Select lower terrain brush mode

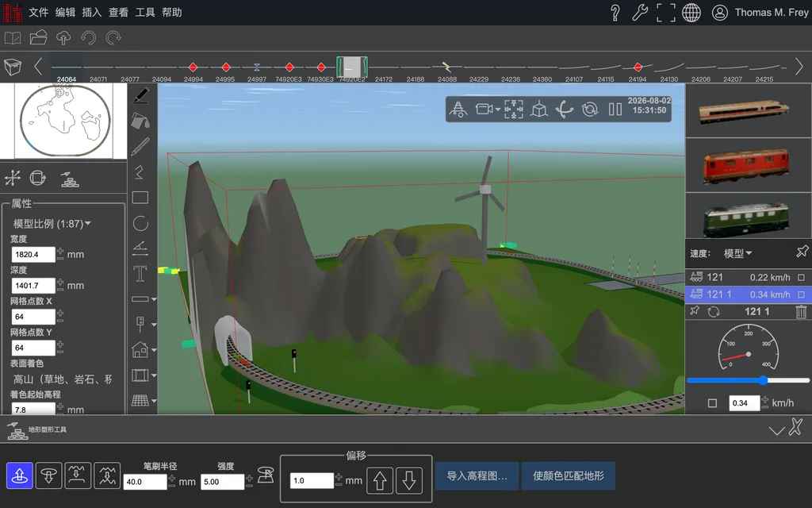(x=48, y=476)
